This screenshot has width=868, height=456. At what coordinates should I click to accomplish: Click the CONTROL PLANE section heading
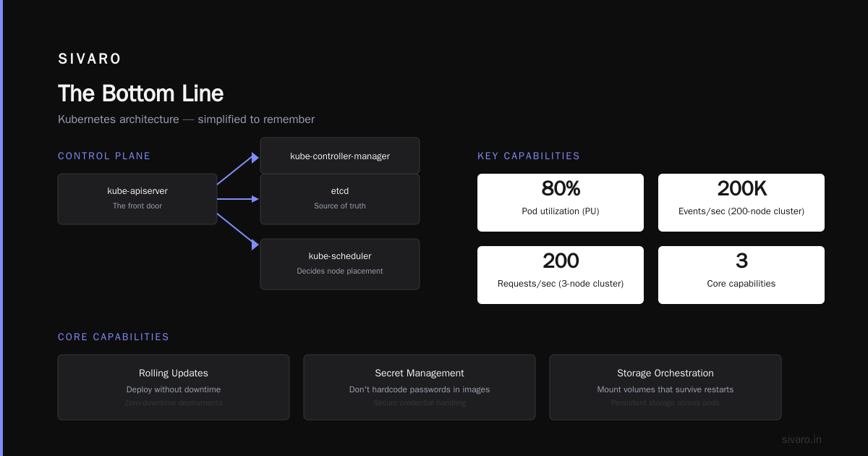pos(104,156)
